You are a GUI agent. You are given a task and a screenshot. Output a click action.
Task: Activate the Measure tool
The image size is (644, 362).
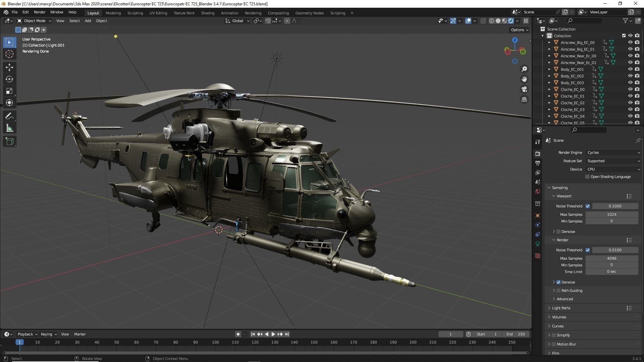pyautogui.click(x=9, y=129)
